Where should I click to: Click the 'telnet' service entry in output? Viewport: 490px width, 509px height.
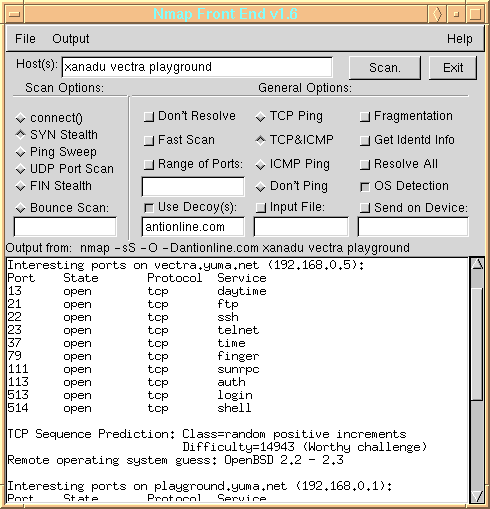pyautogui.click(x=238, y=330)
